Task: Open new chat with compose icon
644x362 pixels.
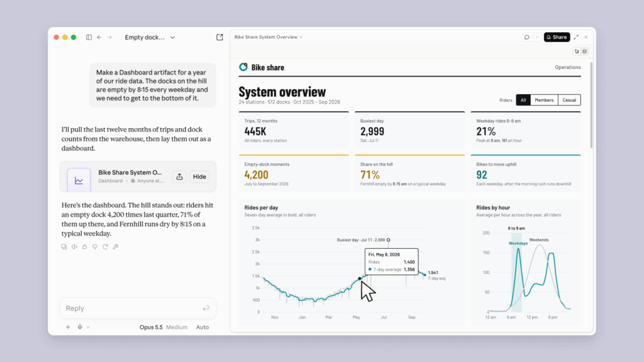Action: click(x=219, y=37)
